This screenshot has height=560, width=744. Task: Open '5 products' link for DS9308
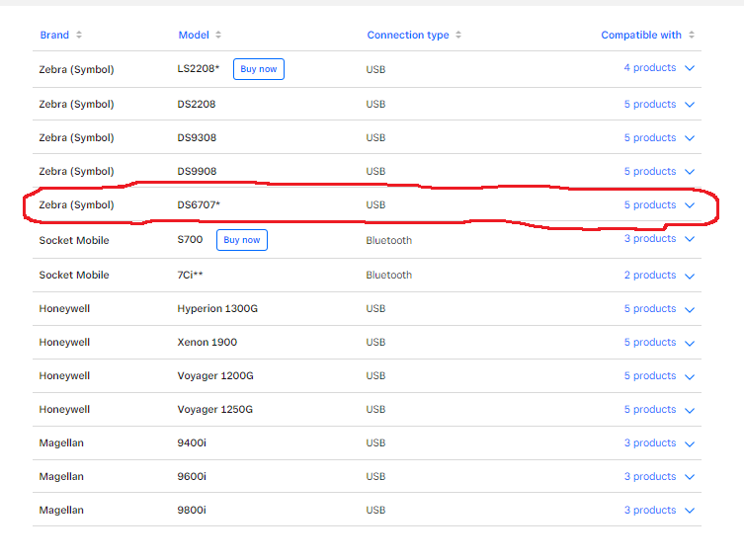click(x=649, y=138)
